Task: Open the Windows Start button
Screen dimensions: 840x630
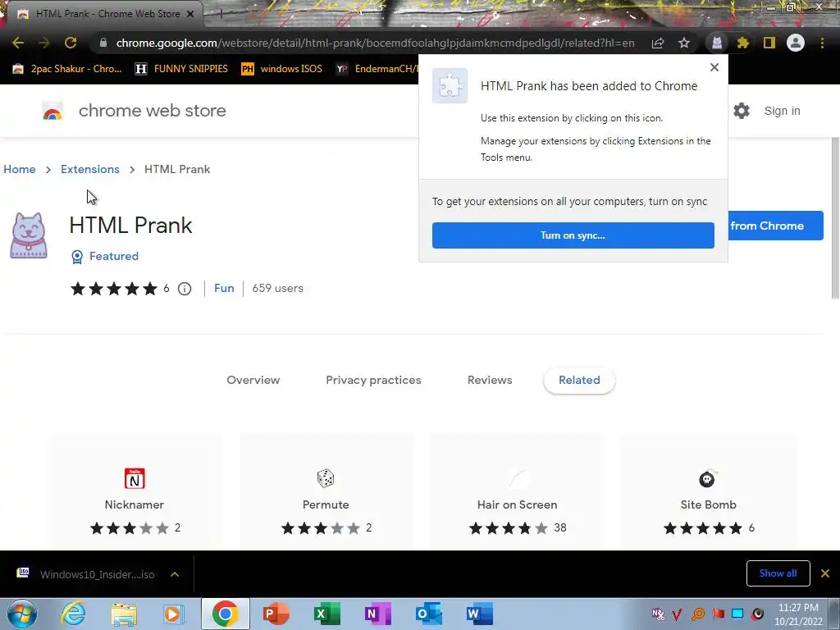Action: pyautogui.click(x=22, y=614)
